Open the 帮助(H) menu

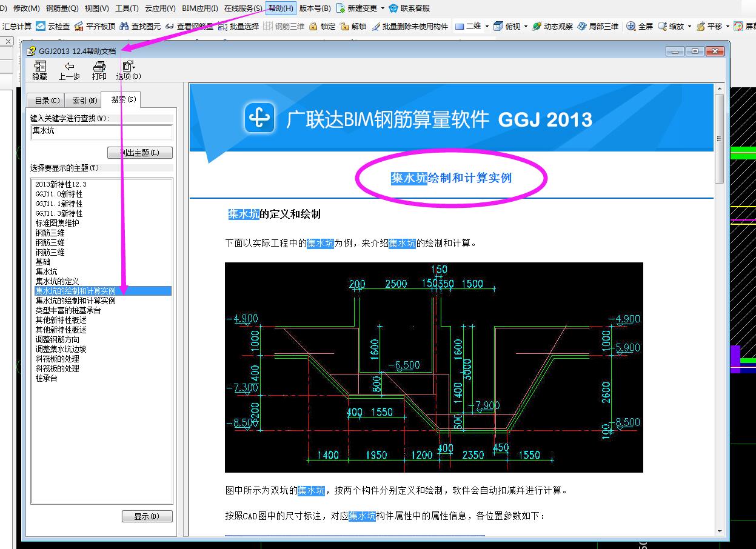pyautogui.click(x=281, y=8)
